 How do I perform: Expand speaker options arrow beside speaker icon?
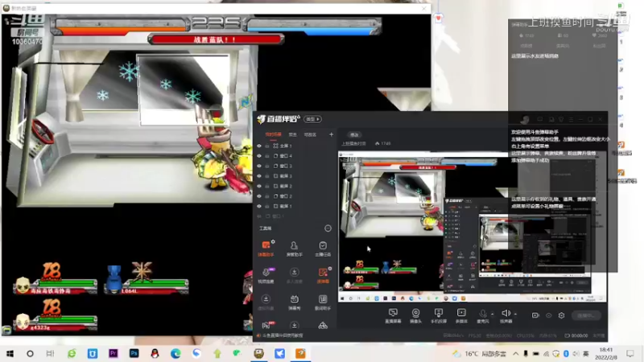(515, 315)
